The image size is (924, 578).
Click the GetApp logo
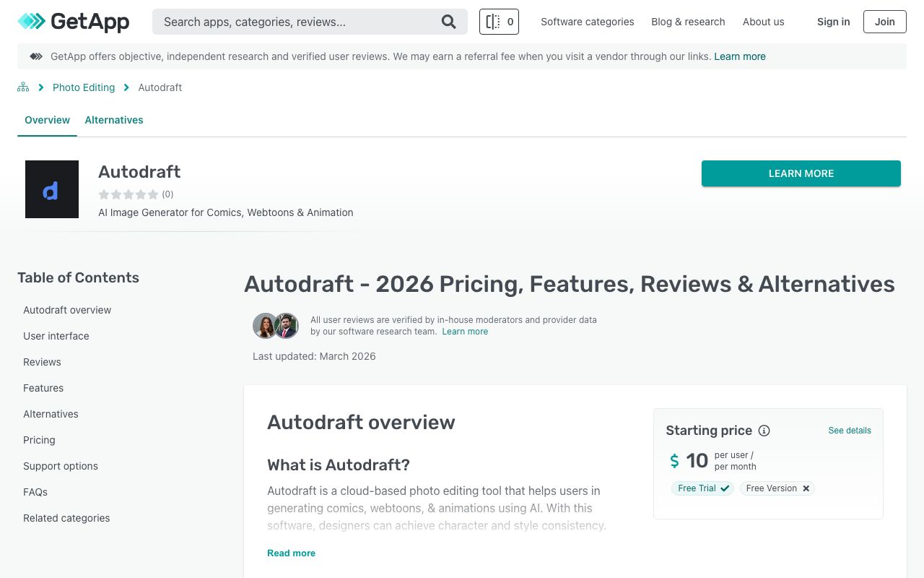coord(73,22)
